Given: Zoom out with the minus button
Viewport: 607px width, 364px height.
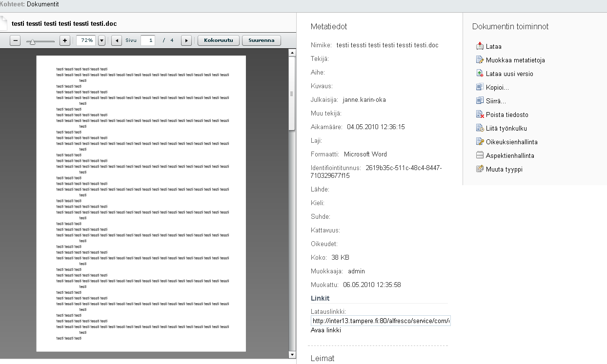Looking at the screenshot, I should pyautogui.click(x=15, y=40).
